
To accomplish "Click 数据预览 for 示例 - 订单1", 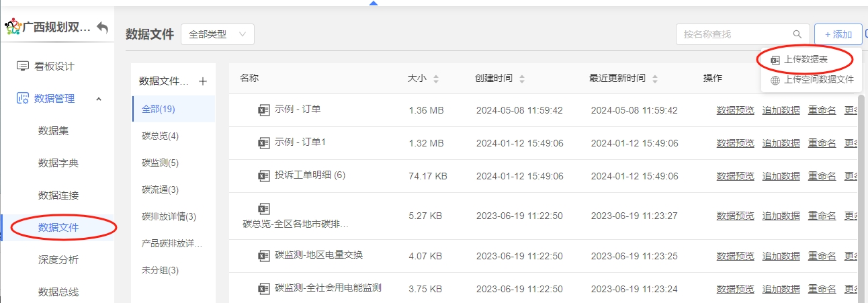I will pyautogui.click(x=735, y=143).
